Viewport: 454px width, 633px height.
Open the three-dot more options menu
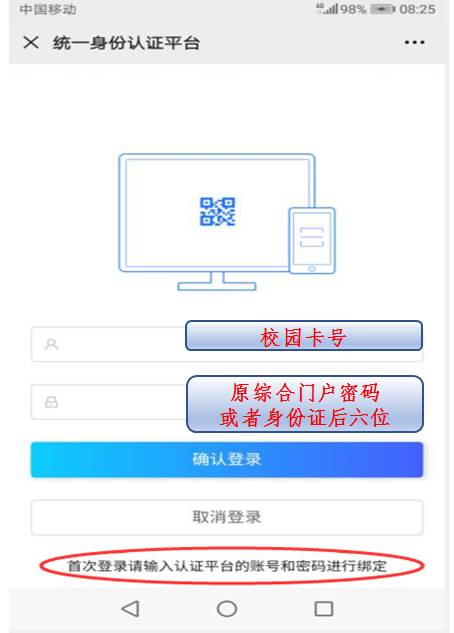click(414, 42)
